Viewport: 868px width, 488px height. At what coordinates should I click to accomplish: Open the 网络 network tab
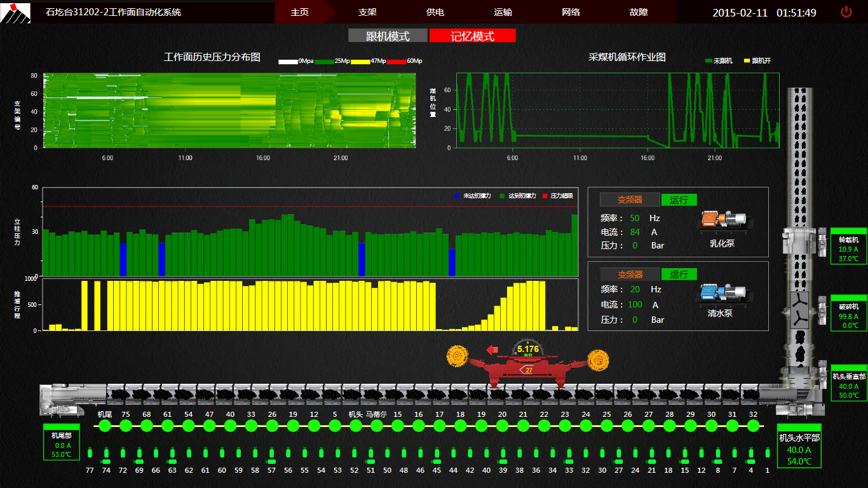click(x=571, y=12)
